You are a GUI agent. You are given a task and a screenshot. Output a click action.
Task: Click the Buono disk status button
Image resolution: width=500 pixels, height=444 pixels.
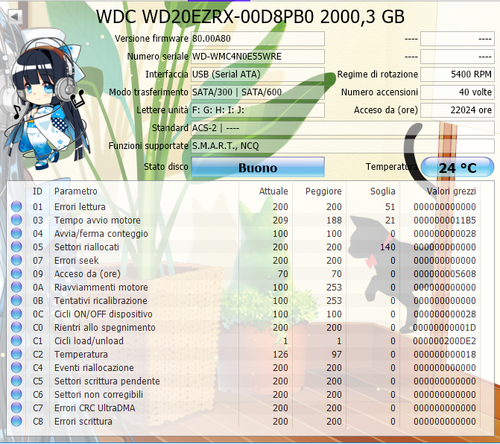(x=258, y=167)
